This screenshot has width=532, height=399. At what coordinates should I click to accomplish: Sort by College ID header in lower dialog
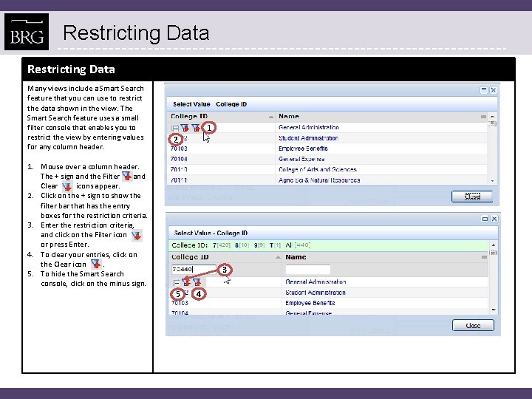coord(190,257)
